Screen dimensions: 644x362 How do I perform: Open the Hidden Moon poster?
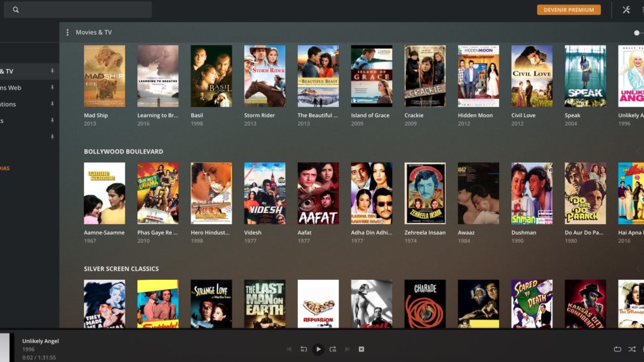[478, 76]
